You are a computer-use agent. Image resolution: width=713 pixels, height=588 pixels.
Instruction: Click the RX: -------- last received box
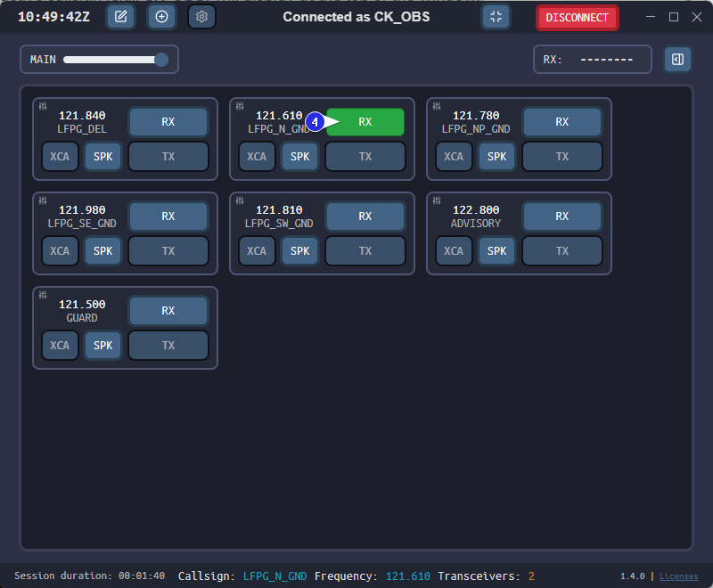pos(592,59)
